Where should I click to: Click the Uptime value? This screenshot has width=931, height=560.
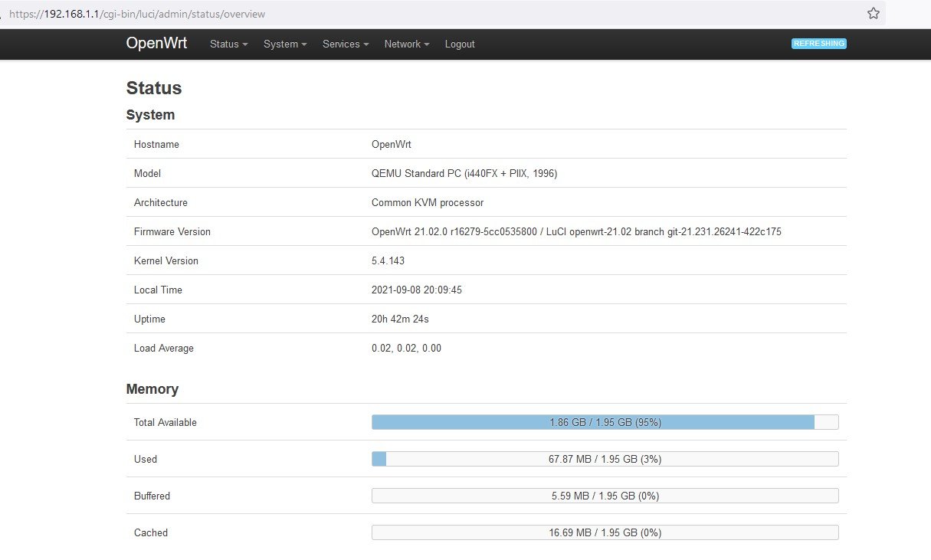[399, 319]
